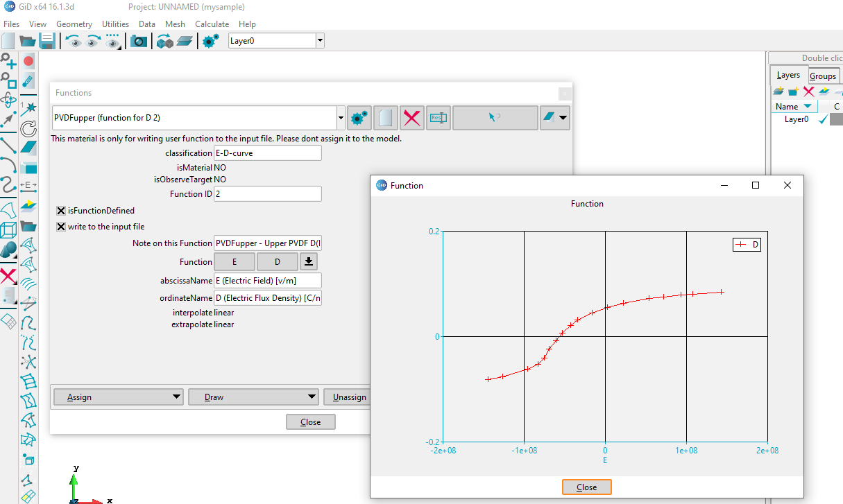The image size is (843, 504).
Task: Delete the PVDFupper material with red X
Action: [411, 117]
